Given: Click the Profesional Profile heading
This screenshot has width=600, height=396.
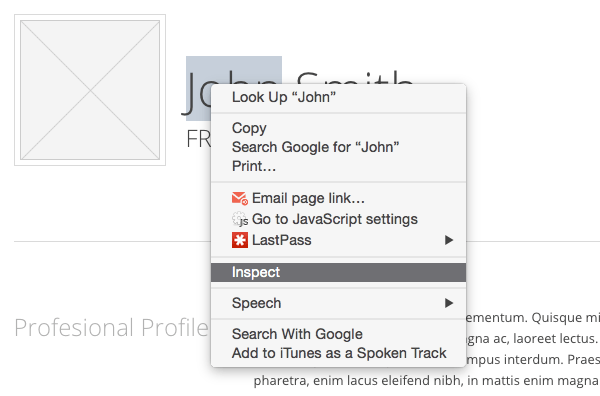Looking at the screenshot, I should (x=111, y=328).
